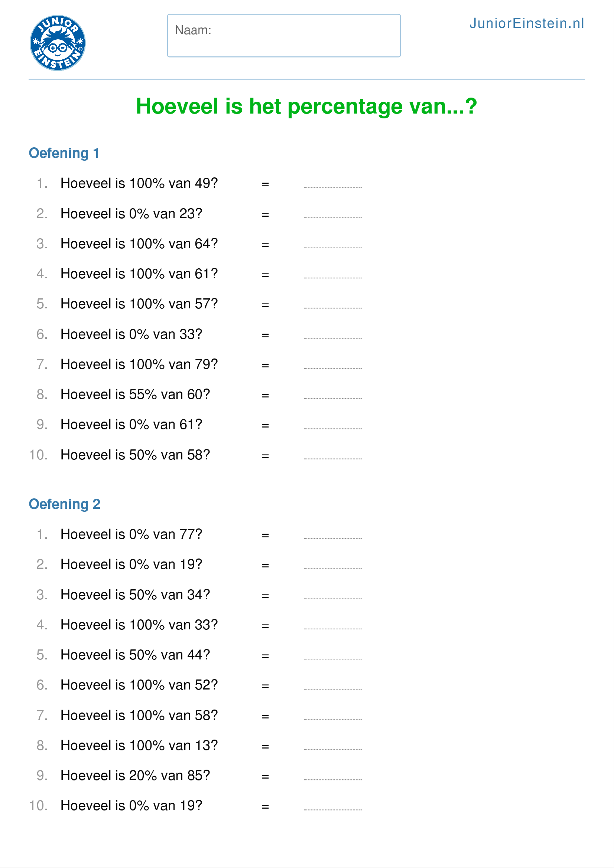Click question 'Hoeveel is 100% van 13?'
The height and width of the screenshot is (868, 614).
[139, 746]
